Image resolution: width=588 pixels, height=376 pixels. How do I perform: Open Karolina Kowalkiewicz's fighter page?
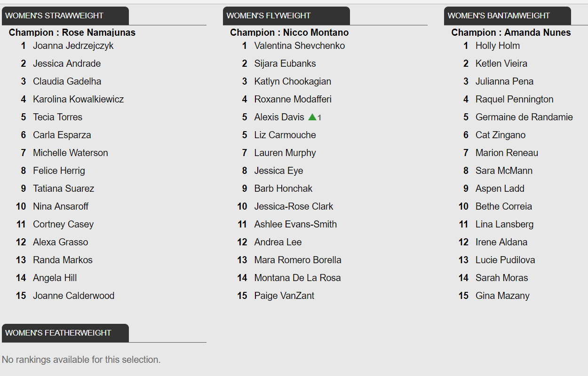coord(79,99)
